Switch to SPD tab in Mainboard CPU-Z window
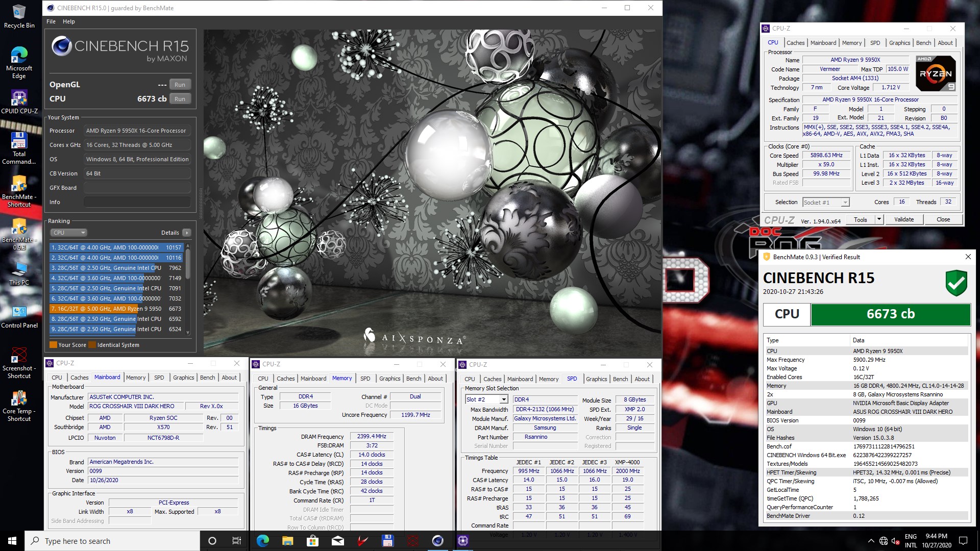The height and width of the screenshot is (551, 980). pos(159,378)
